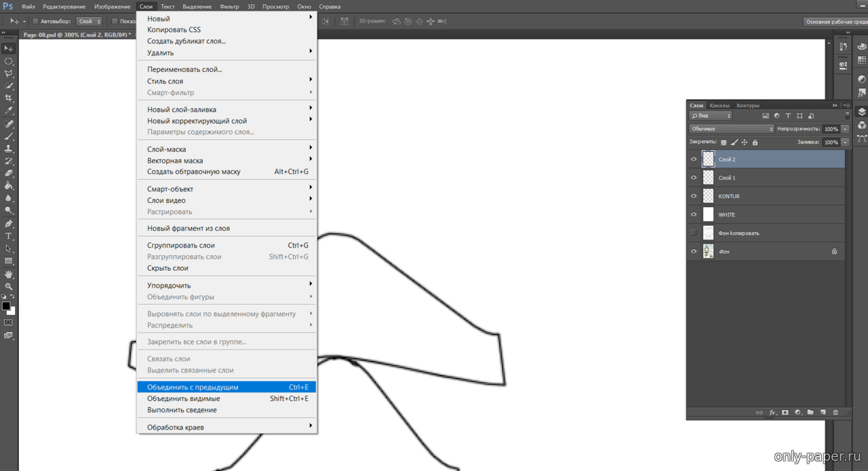Click the lock all icon in Закрепить row

coord(755,143)
